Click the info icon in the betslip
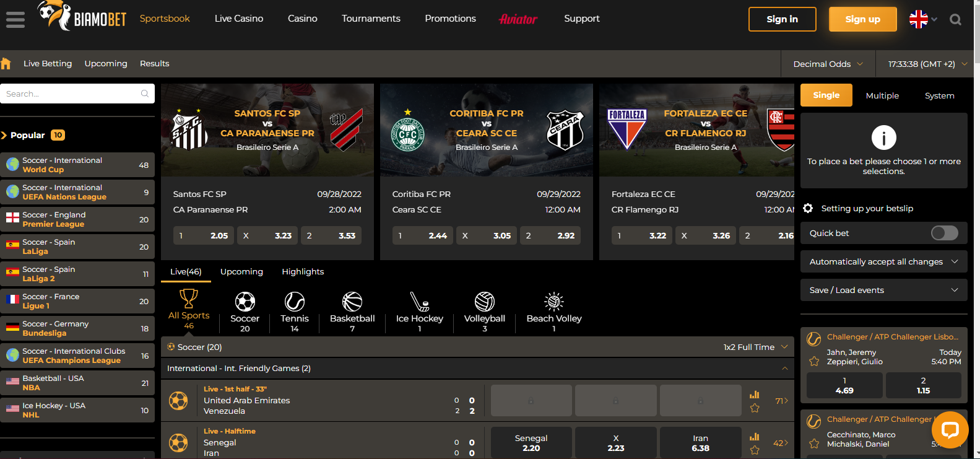The height and width of the screenshot is (459, 980). click(x=884, y=138)
